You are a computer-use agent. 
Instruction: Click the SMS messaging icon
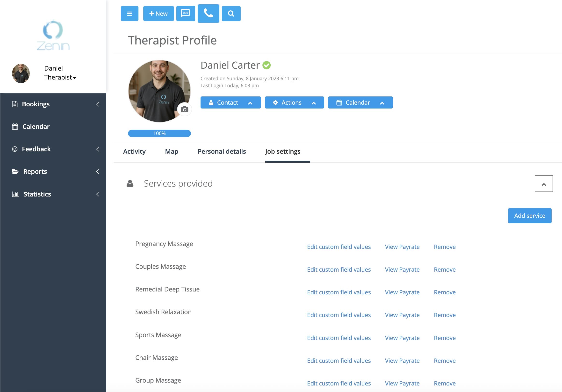pos(186,14)
